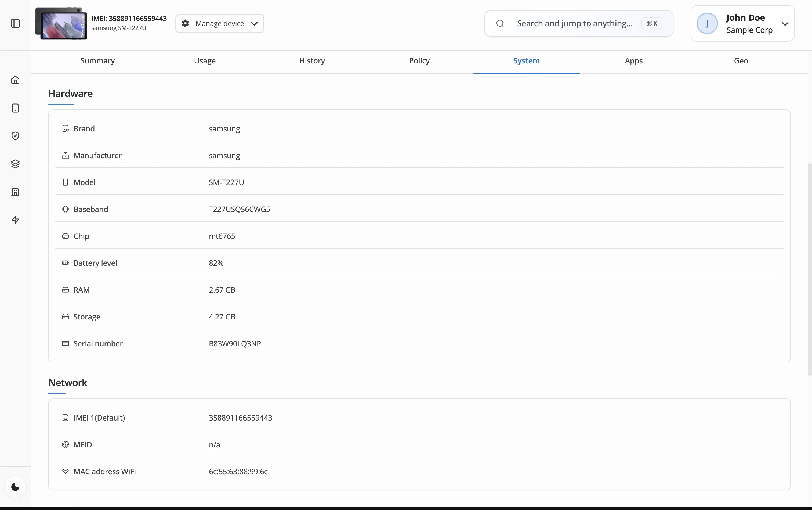
Task: Click the Samsung tablet device thumbnail
Action: click(61, 23)
